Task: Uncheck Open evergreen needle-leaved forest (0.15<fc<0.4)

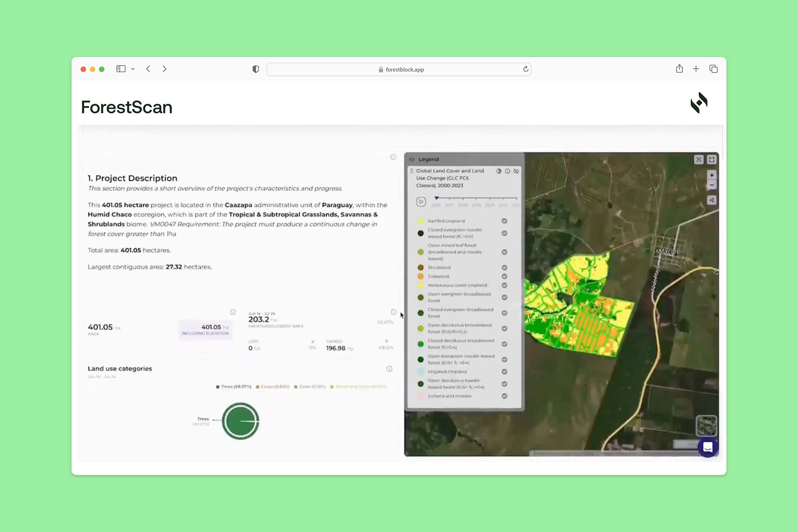Action: click(x=504, y=360)
